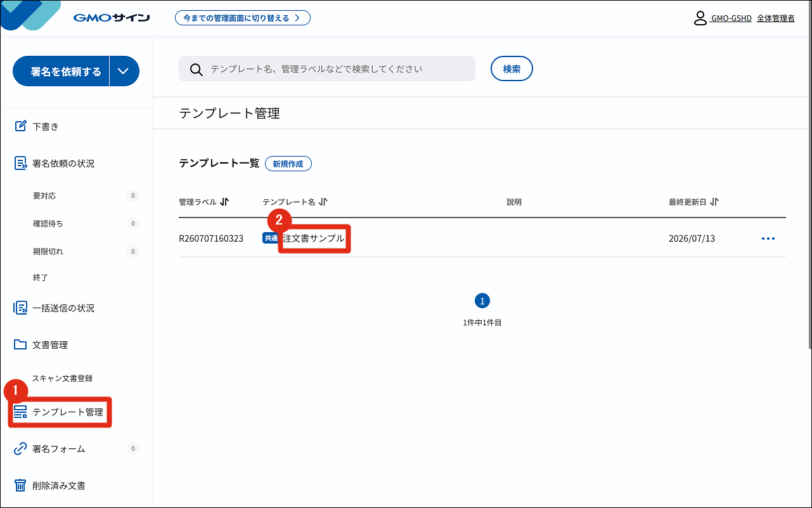The image size is (812, 508).
Task: Open 署名フォーム menu item
Action: pyautogui.click(x=59, y=449)
